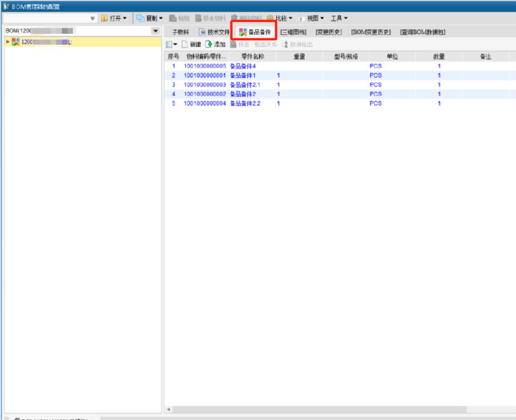Image resolution: width=516 pixels, height=420 pixels.
Task: Expand the 1200 tree node arrow
Action: tap(7, 42)
